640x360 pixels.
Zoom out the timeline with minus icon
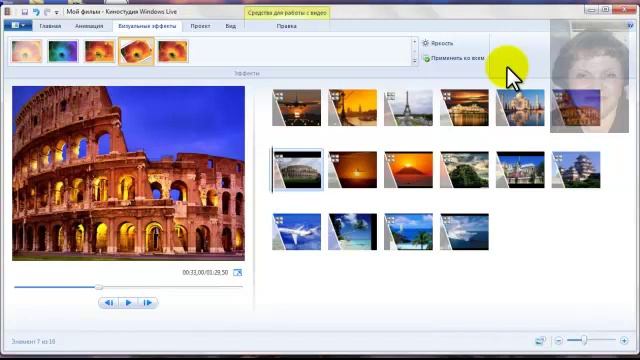tap(559, 340)
